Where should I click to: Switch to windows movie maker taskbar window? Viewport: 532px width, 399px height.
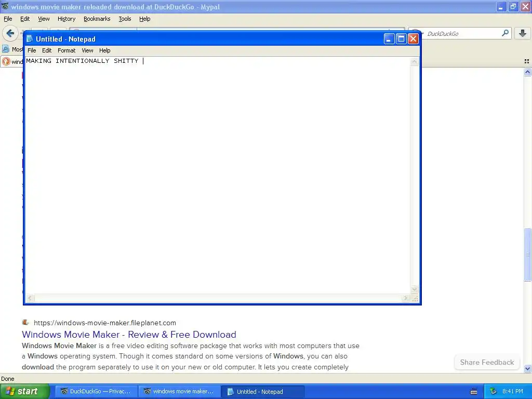[179, 392]
